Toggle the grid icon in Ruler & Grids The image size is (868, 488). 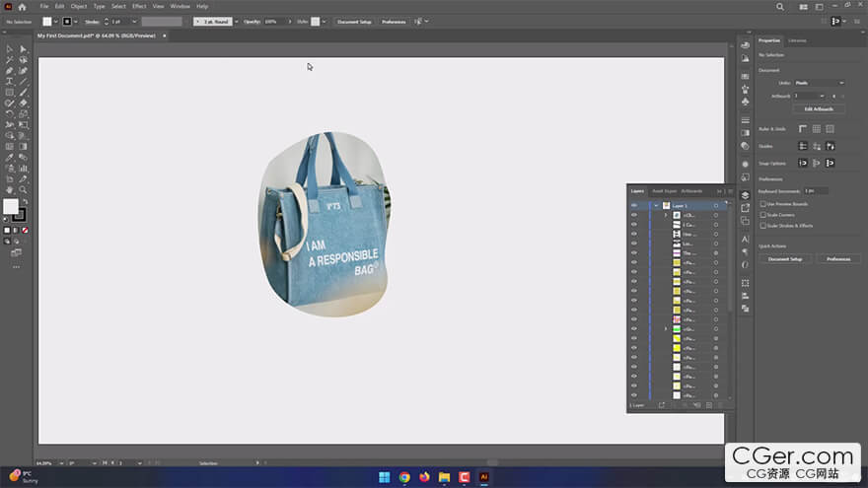pyautogui.click(x=817, y=128)
